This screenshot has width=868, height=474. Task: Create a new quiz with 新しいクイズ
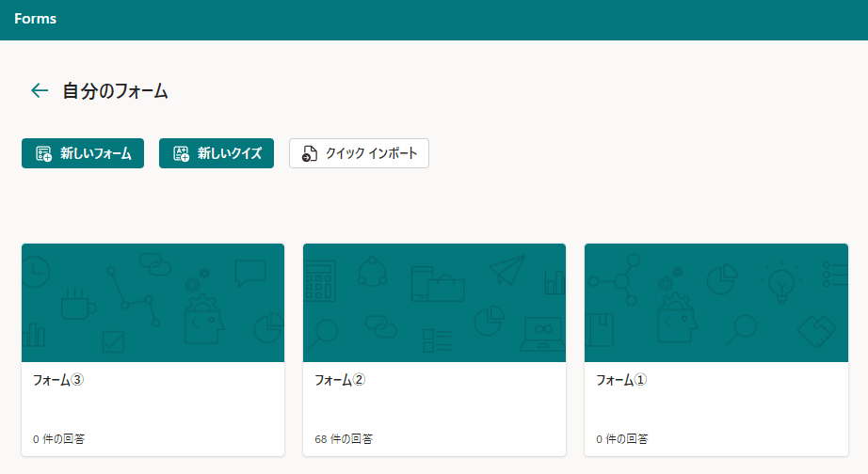tap(217, 153)
